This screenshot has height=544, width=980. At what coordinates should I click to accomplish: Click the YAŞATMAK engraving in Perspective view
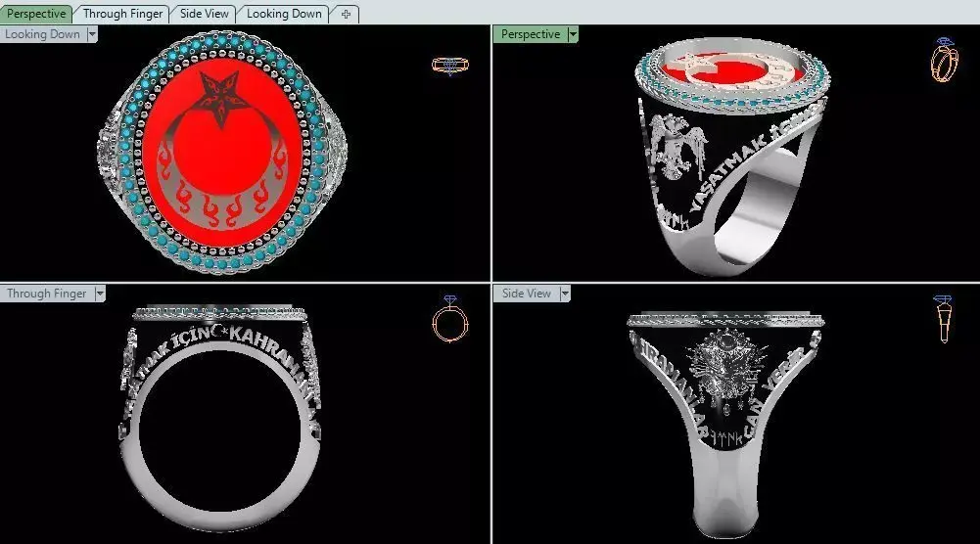[728, 175]
